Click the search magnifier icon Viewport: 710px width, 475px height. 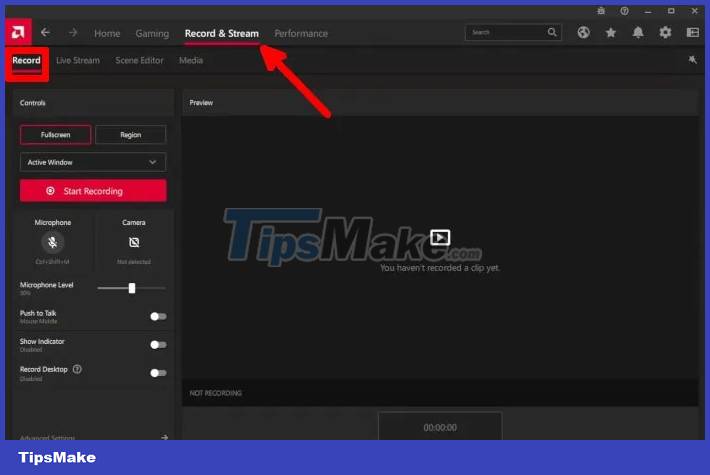(552, 32)
